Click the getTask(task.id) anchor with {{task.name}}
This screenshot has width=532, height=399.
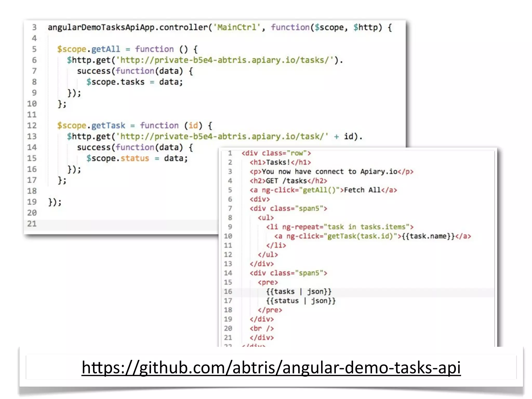373,236
